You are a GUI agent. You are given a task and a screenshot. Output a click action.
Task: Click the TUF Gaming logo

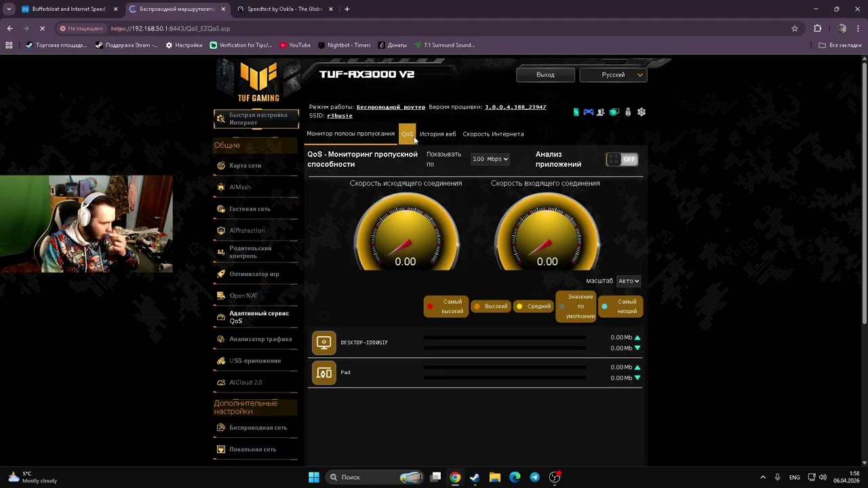coord(258,81)
